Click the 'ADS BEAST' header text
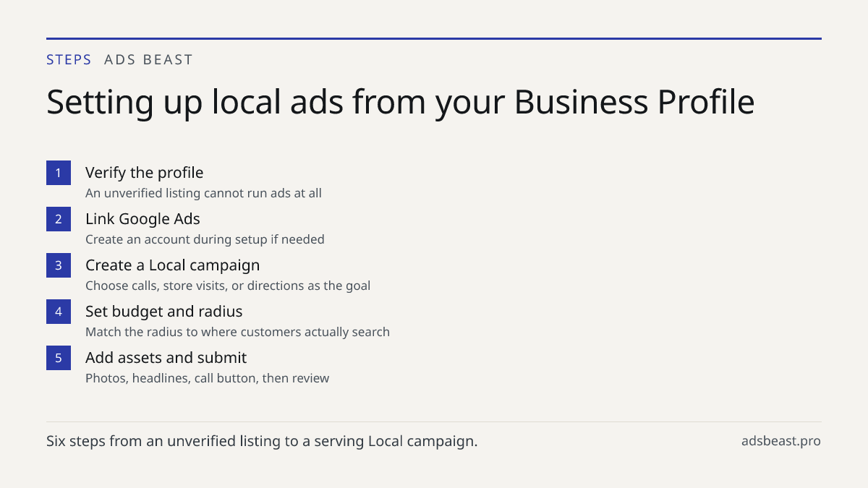The width and height of the screenshot is (868, 488). [148, 60]
